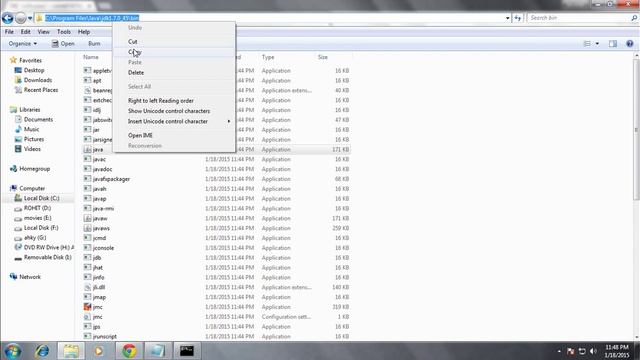Open the Tools menu
This screenshot has width=640, height=360.
[x=64, y=32]
